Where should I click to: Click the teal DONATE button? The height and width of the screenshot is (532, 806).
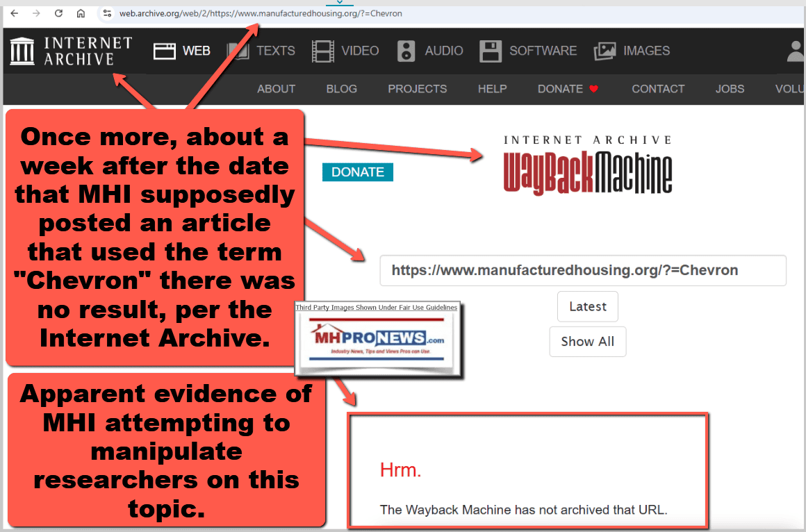[x=358, y=172]
